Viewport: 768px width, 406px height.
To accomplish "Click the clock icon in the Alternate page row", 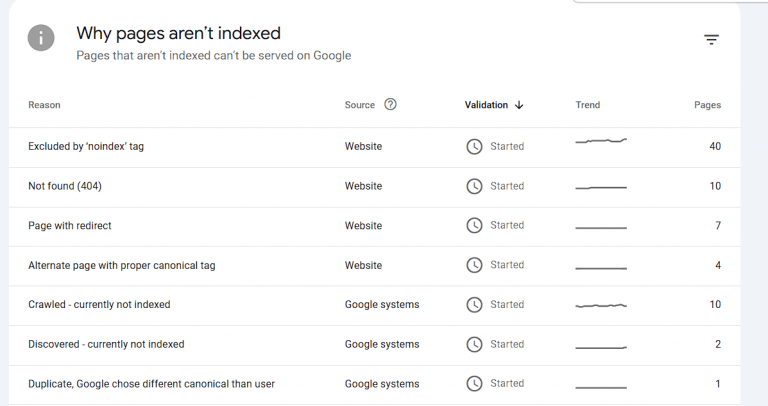I will tap(475, 265).
